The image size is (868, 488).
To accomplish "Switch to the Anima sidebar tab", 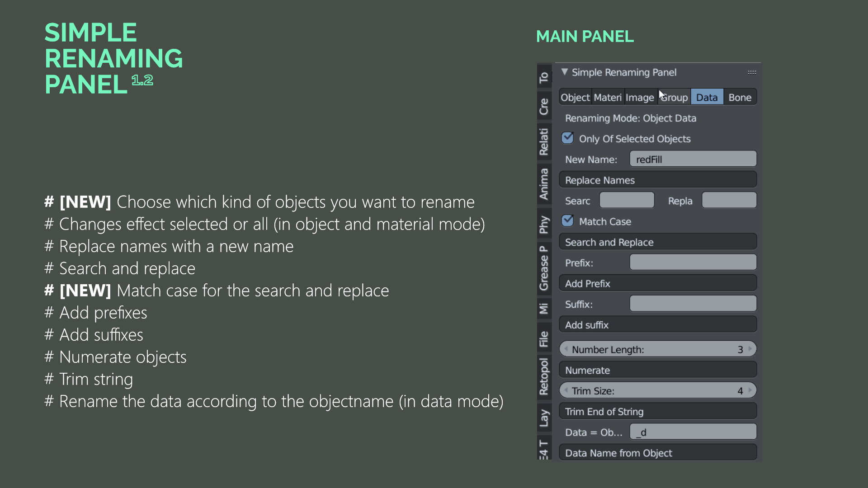I will [x=544, y=184].
